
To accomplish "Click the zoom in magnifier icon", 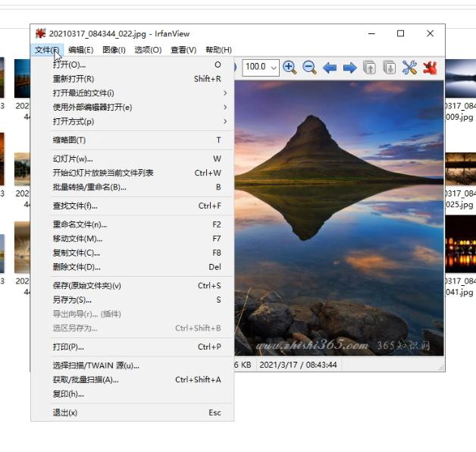I will [290, 67].
